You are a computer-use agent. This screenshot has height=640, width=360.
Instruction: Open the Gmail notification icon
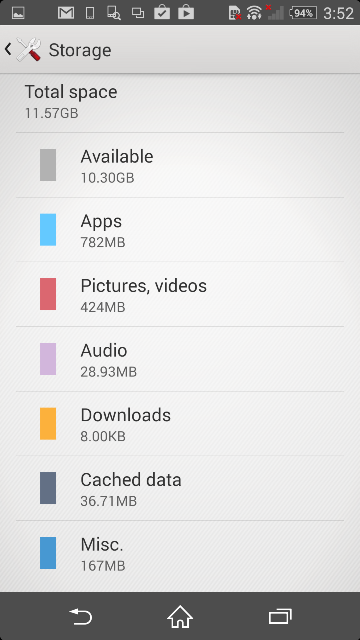tap(66, 13)
